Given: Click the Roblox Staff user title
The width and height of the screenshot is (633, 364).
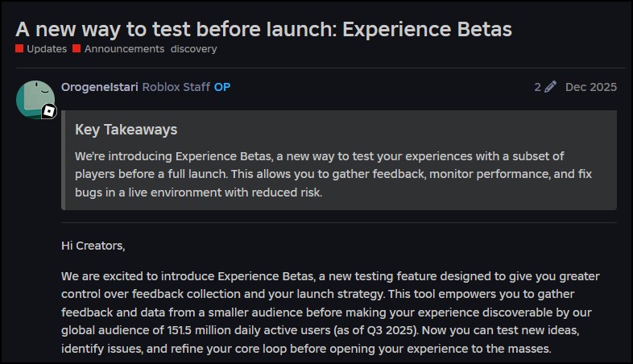Looking at the screenshot, I should tap(176, 87).
